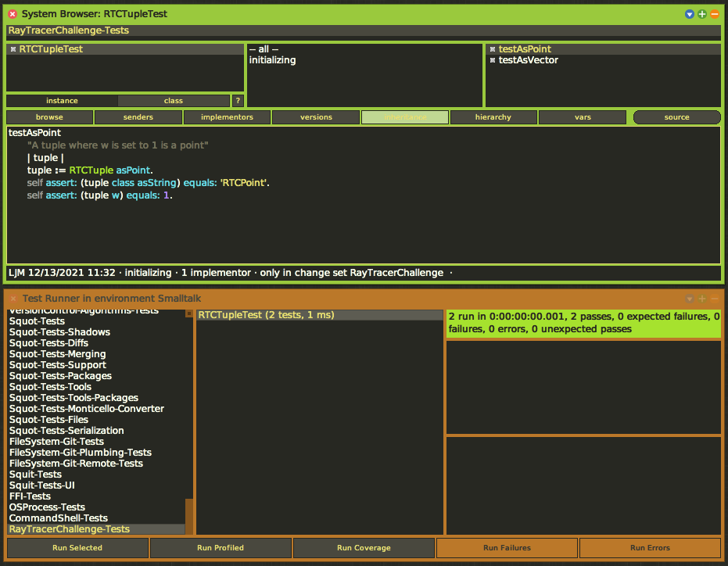
Task: Click the method annotation status line
Action: [364, 273]
